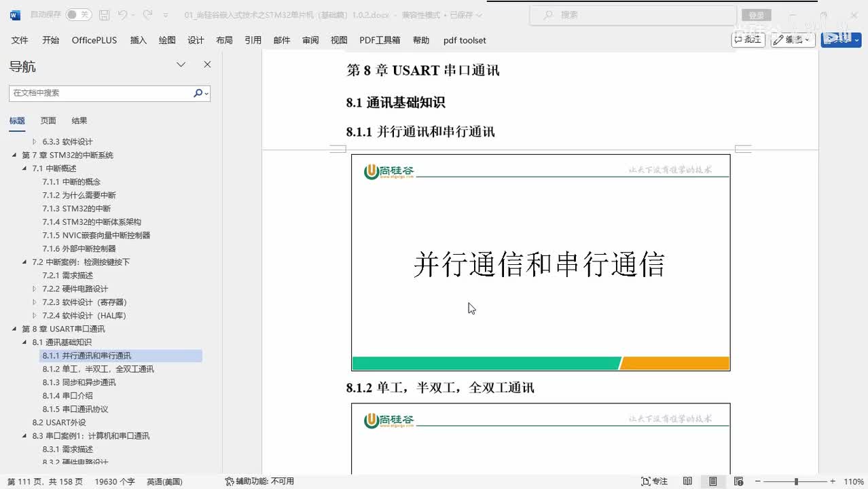Viewport: 868px width, 489px height.
Task: Open the pdf toolset tab
Action: pyautogui.click(x=465, y=40)
